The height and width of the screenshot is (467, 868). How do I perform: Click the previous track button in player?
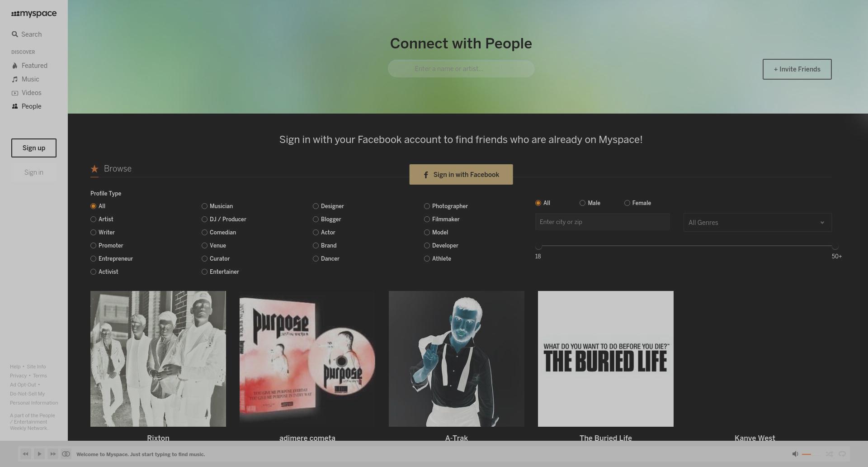pos(26,454)
